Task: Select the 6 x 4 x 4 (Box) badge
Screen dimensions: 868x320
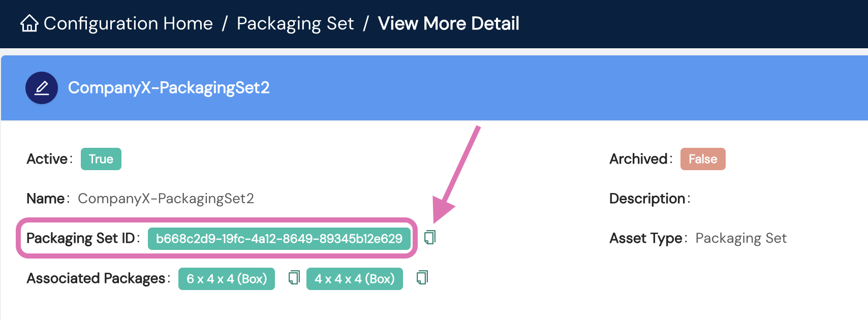Action: [227, 278]
